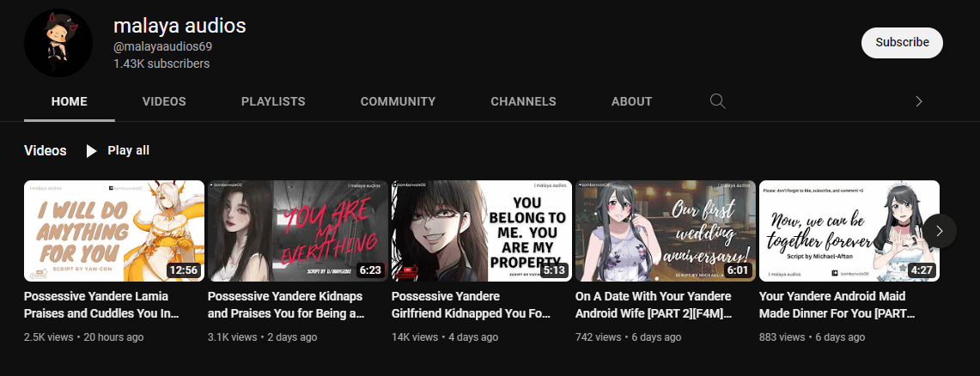Click '14K views • 4 days ago' text
Image resolution: width=980 pixels, height=376 pixels.
point(445,337)
